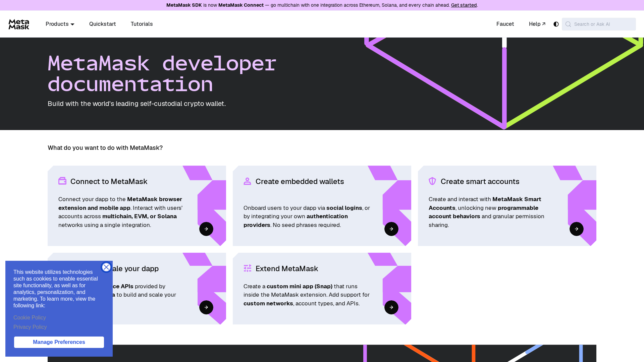Go to the Tutorials page

pos(142,24)
